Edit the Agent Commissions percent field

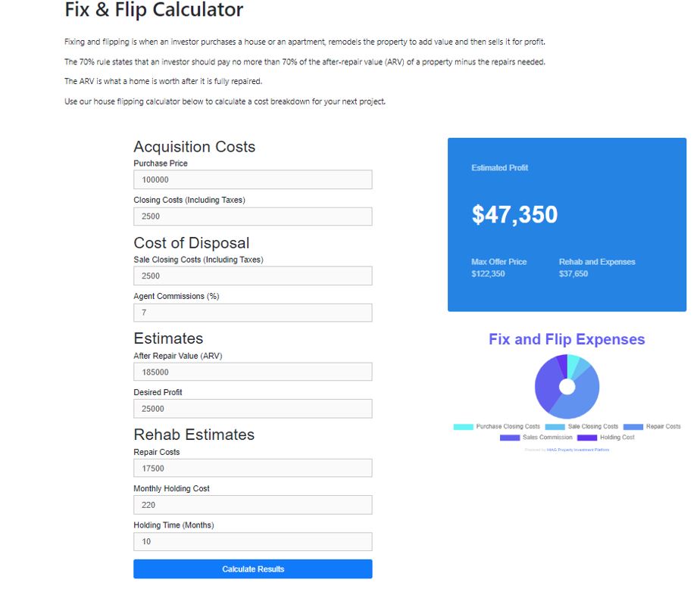[253, 313]
